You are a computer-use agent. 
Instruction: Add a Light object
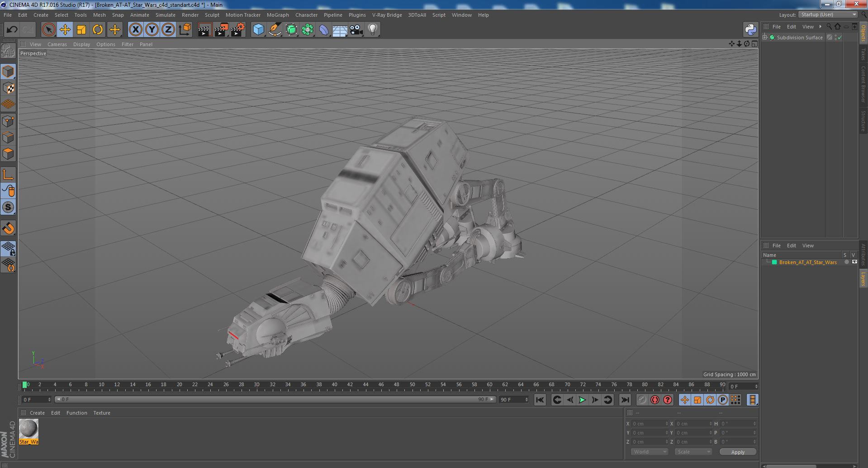point(373,30)
